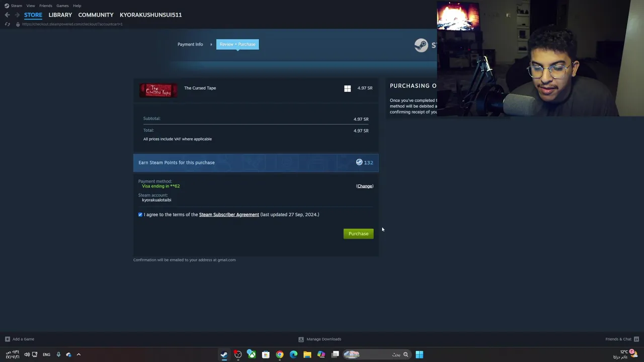Open Friends & Chat

coord(618,339)
